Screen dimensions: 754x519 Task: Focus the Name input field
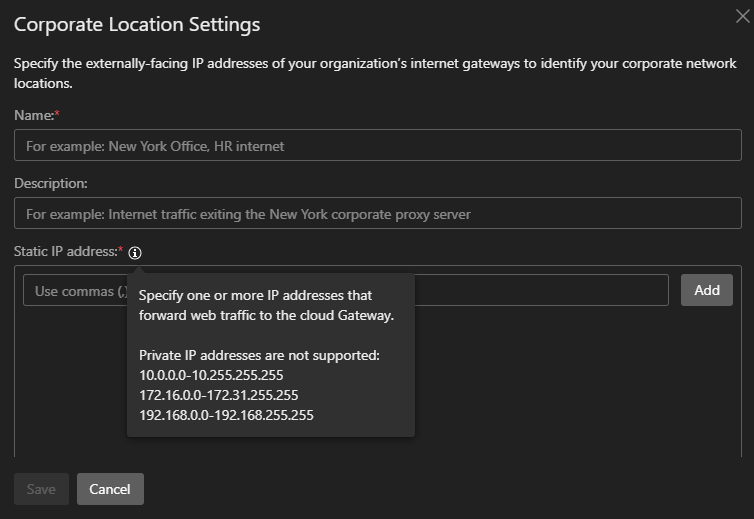(x=377, y=146)
